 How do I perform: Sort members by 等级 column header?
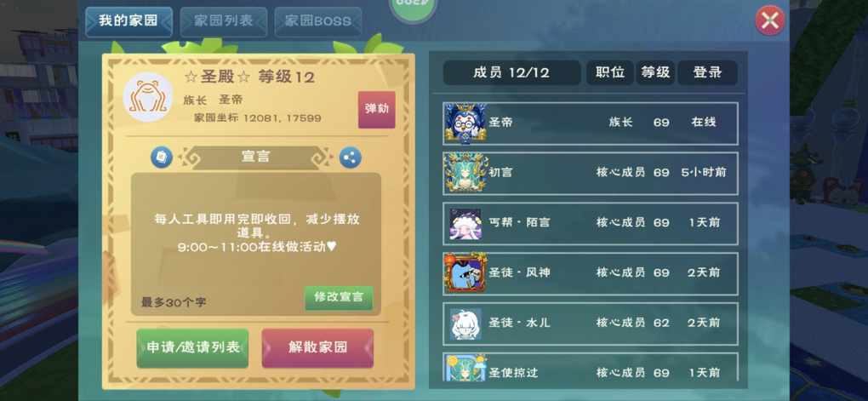[x=655, y=72]
